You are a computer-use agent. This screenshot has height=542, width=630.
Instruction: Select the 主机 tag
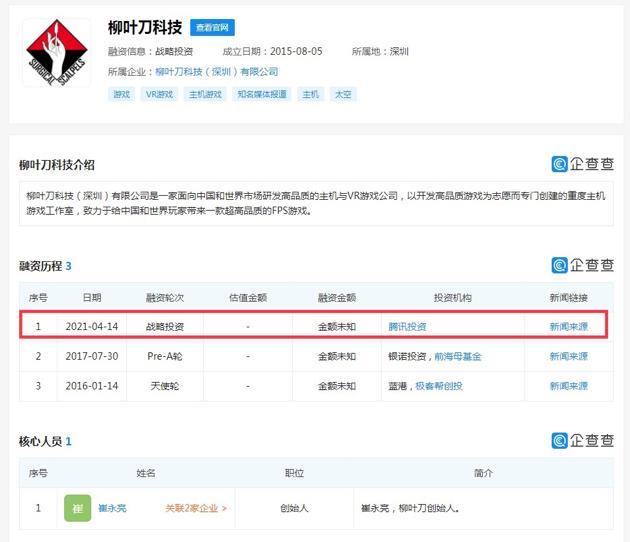click(x=311, y=94)
